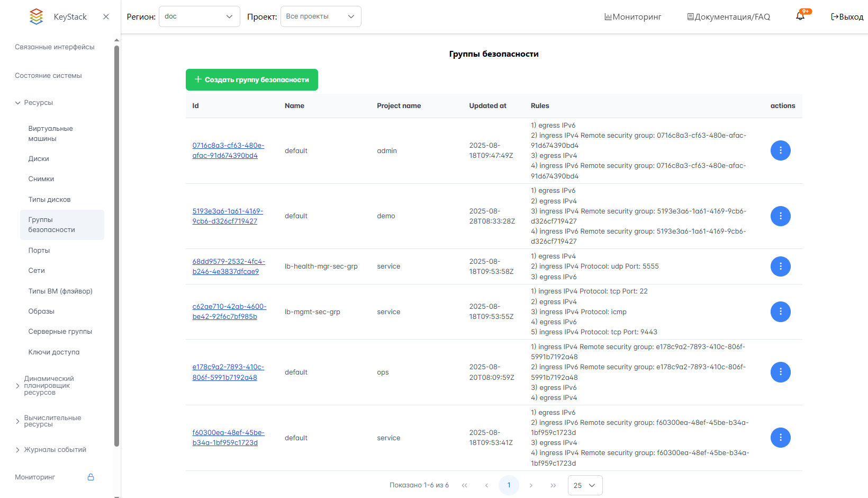This screenshot has width=868, height=498.
Task: Collapse the Ресурсы section
Action: (x=38, y=103)
